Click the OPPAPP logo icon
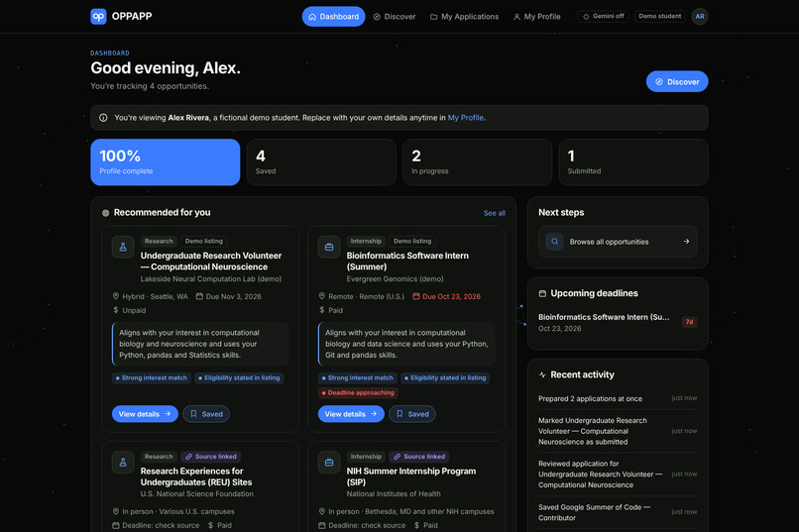799x532 pixels. [x=98, y=16]
